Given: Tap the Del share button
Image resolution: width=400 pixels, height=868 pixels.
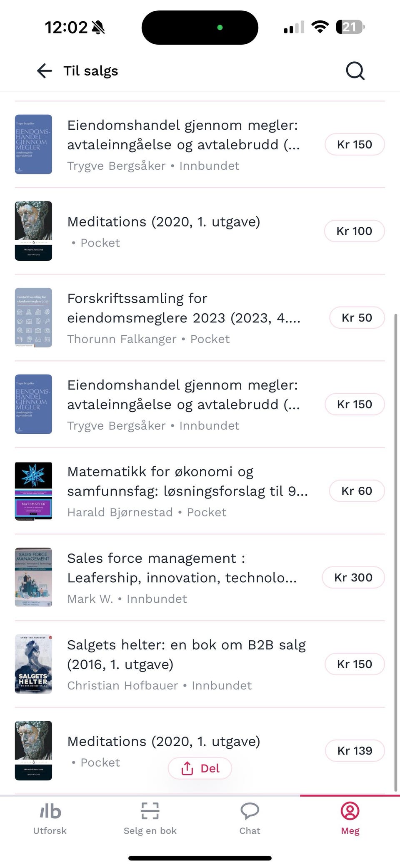Looking at the screenshot, I should coord(200,768).
